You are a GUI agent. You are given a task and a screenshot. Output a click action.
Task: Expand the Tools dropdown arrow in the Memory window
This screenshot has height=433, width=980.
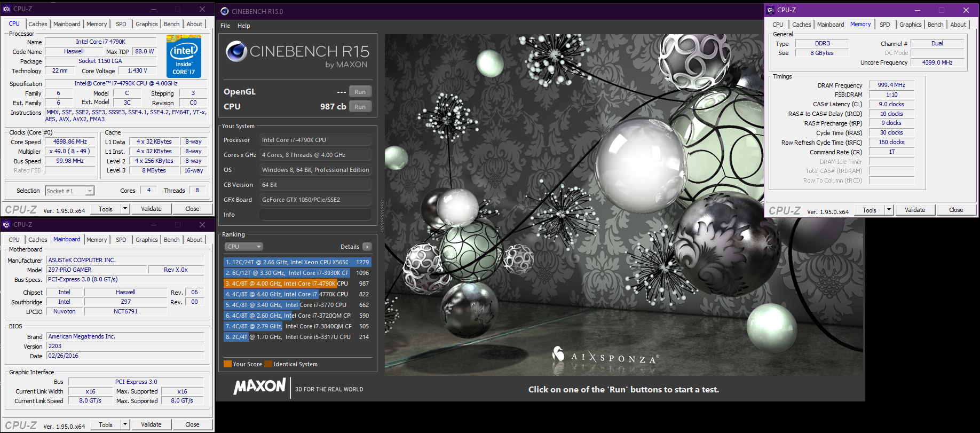[889, 210]
